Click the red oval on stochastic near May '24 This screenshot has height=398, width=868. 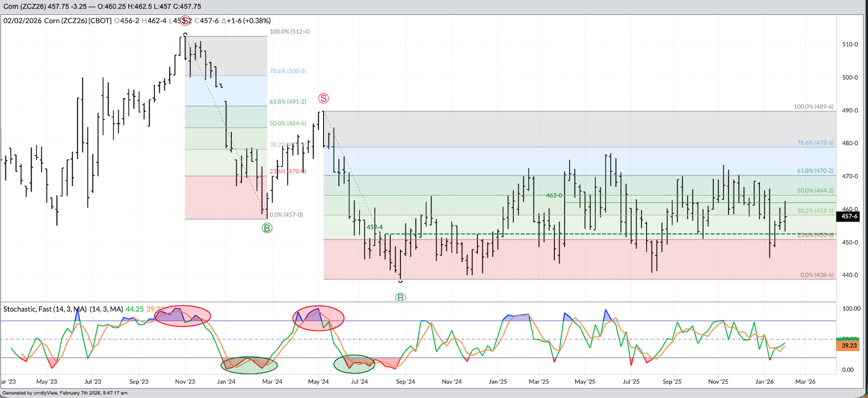pos(318,318)
